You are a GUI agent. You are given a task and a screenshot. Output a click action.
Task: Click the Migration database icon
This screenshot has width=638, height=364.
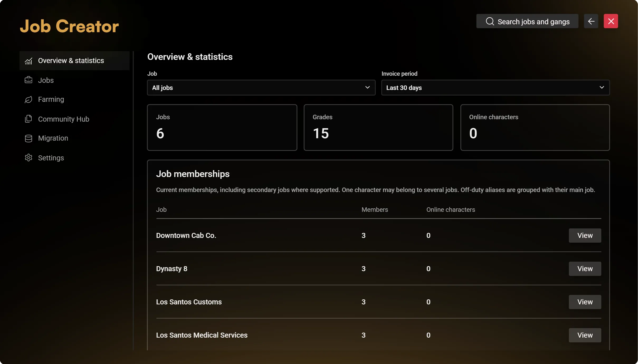pos(28,138)
